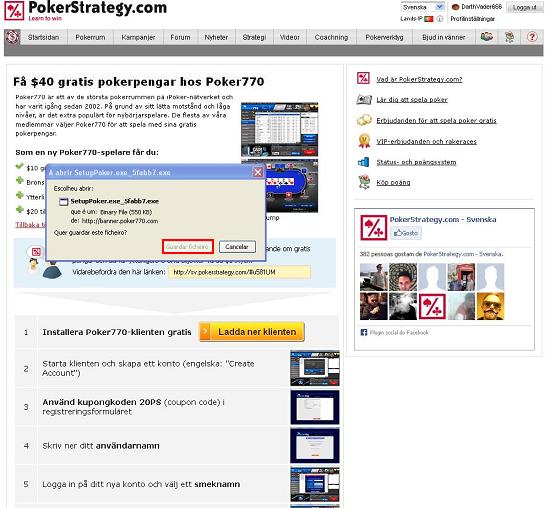Open the Bjud in vänner menu item
Image resolution: width=555 pixels, height=508 pixels.
pos(444,37)
